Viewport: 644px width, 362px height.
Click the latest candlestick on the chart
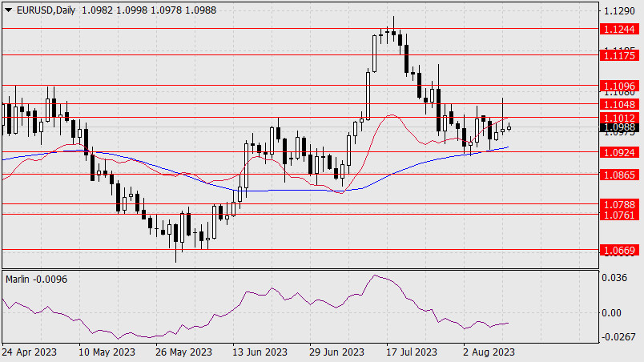[x=509, y=127]
